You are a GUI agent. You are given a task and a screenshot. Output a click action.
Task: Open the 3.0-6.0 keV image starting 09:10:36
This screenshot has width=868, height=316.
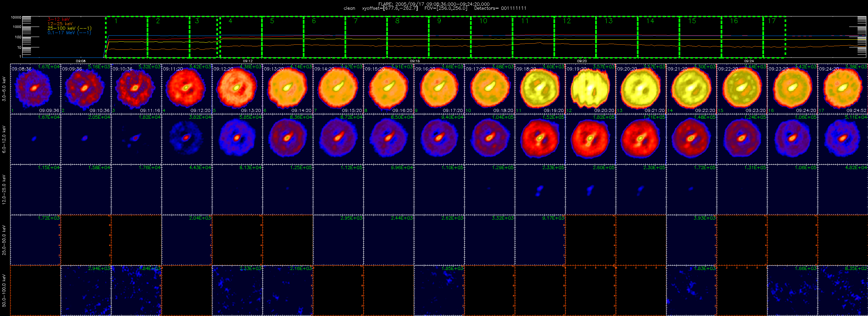[x=137, y=89]
